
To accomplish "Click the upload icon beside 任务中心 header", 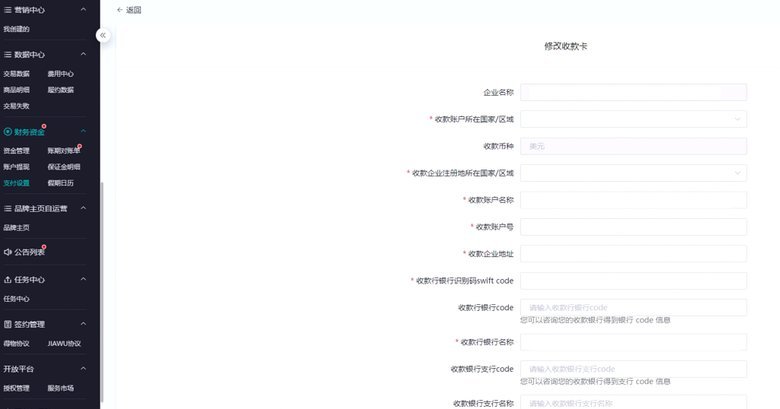I will pyautogui.click(x=7, y=280).
